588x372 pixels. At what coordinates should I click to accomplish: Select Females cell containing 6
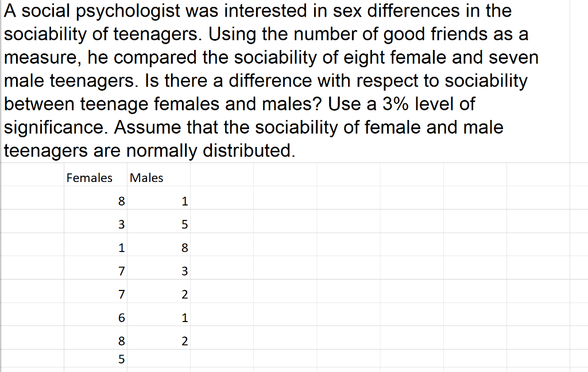click(95, 315)
